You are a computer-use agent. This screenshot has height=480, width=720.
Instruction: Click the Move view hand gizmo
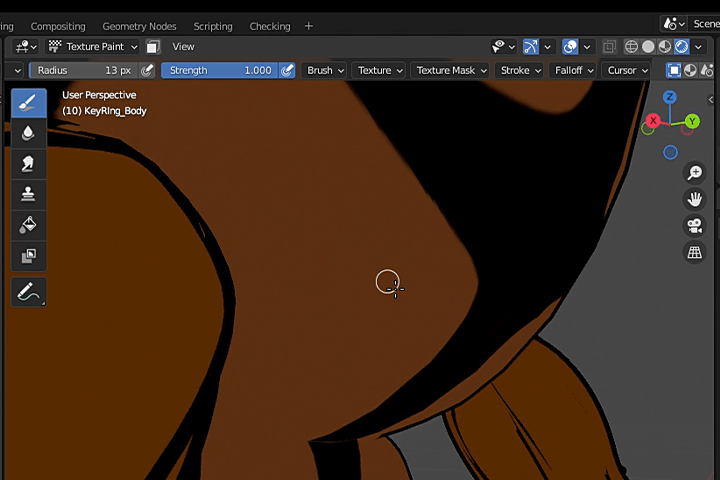click(x=694, y=199)
